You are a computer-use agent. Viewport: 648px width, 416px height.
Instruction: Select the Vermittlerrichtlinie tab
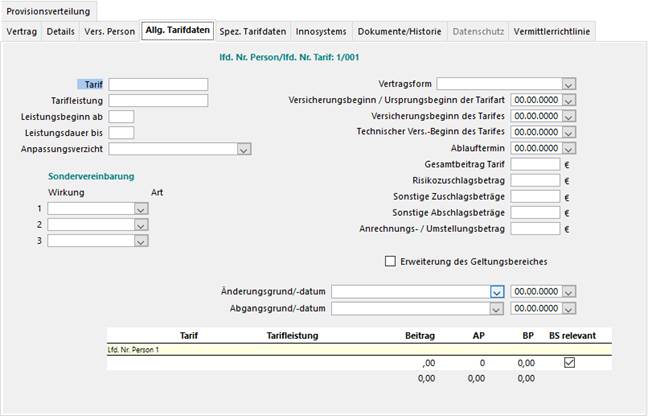(x=551, y=32)
